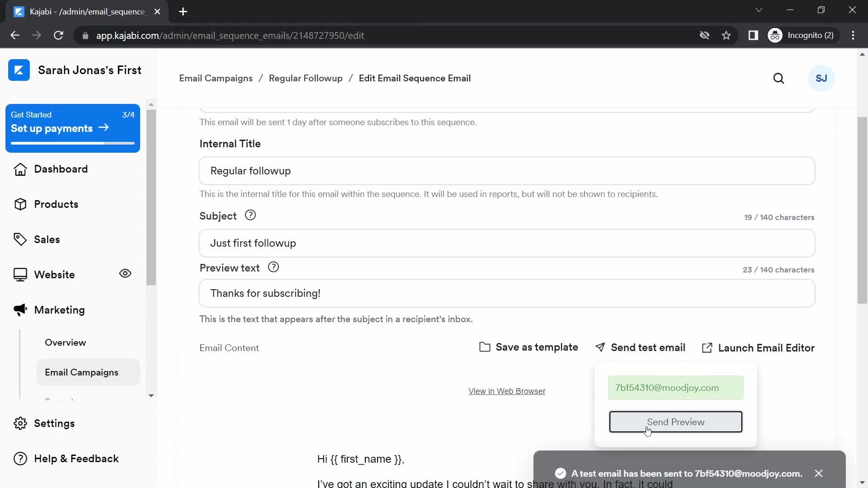Click the Preview text help tooltip icon
This screenshot has height=488, width=868.
pyautogui.click(x=274, y=267)
